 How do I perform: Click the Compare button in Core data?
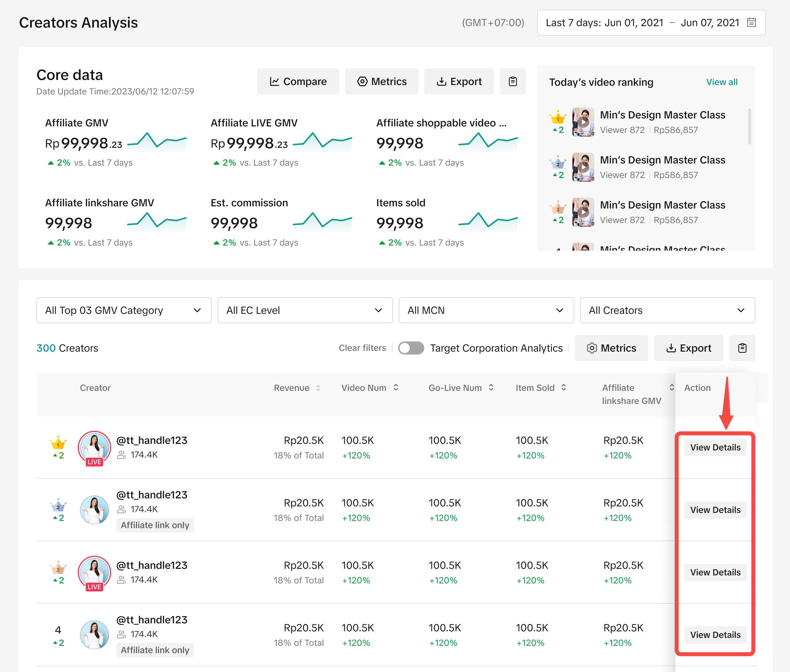298,81
